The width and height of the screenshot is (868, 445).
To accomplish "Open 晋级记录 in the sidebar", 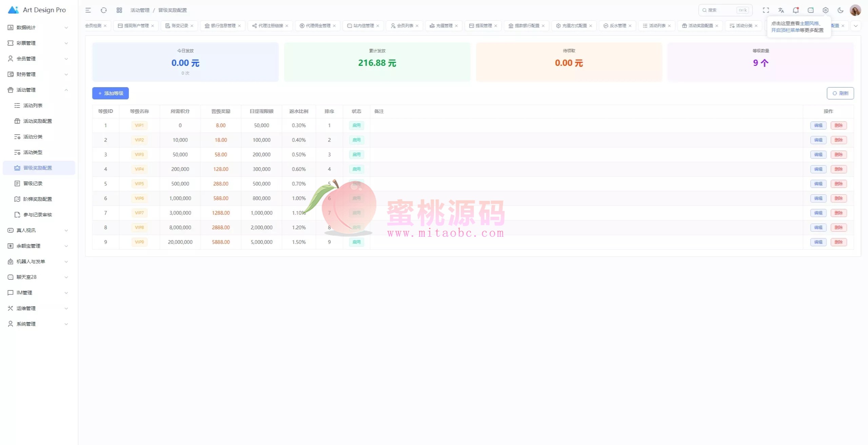I will (x=33, y=183).
